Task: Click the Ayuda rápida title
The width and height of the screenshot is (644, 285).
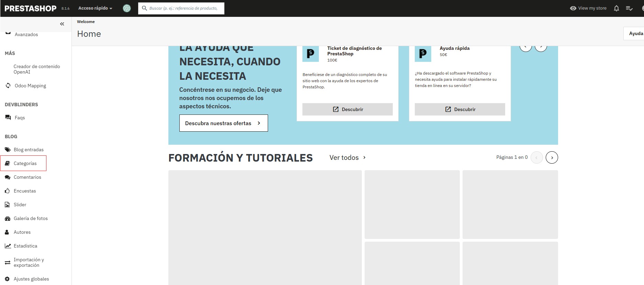Action: (455, 48)
